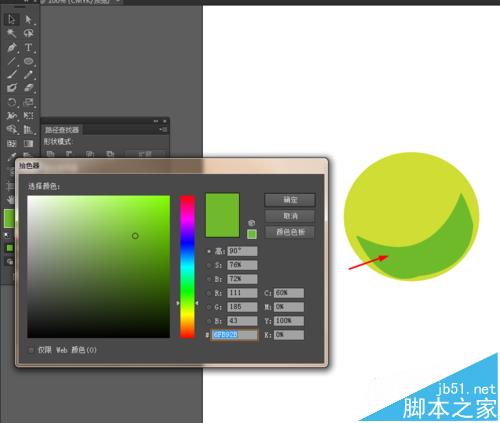The width and height of the screenshot is (500, 423).
Task: Collapse the Pathfinder panel with the double arrows
Action: coord(156,121)
